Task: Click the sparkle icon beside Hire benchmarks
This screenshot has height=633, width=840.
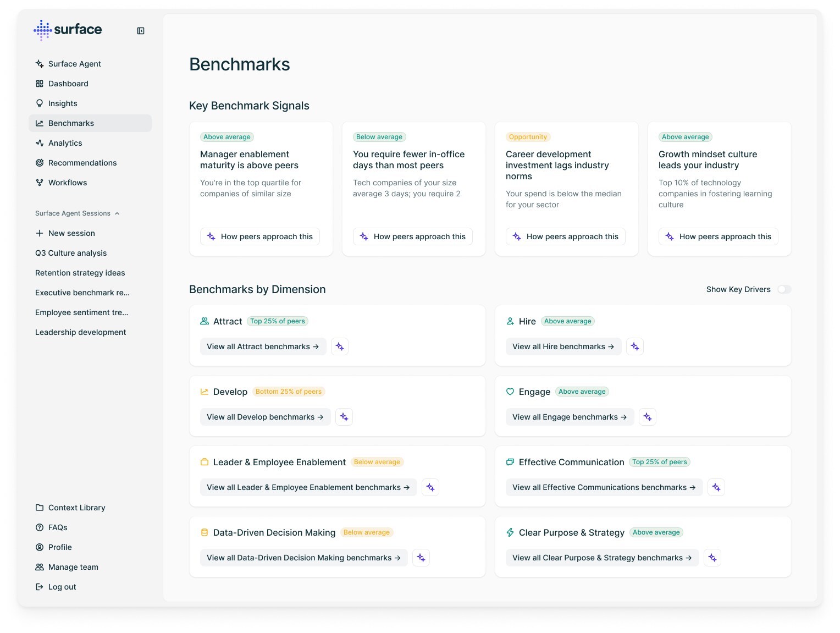Action: (635, 346)
